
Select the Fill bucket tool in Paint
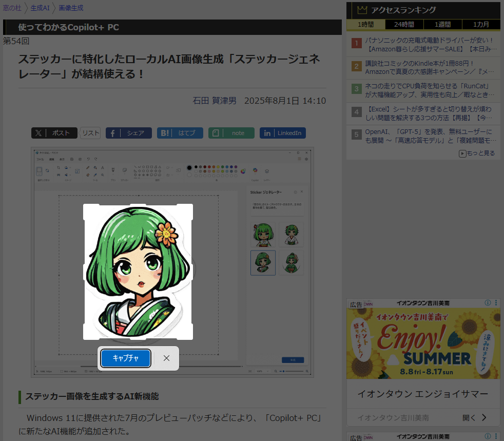coord(95,168)
